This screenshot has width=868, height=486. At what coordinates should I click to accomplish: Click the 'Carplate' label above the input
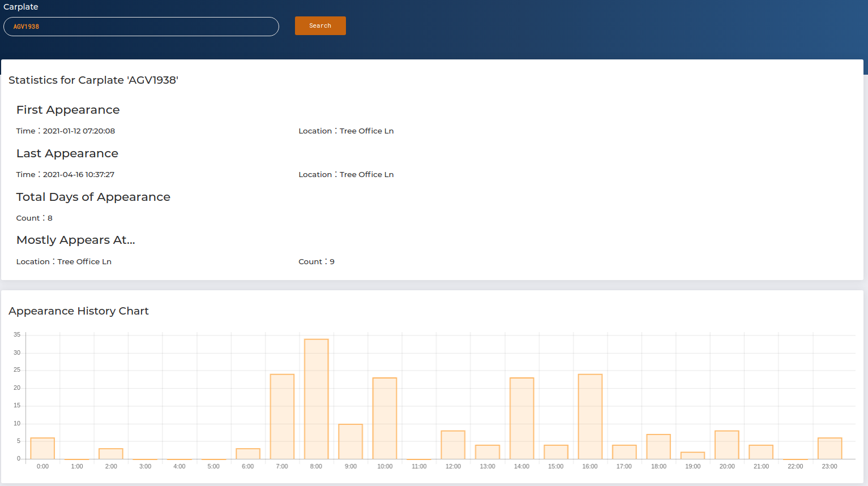pos(21,7)
